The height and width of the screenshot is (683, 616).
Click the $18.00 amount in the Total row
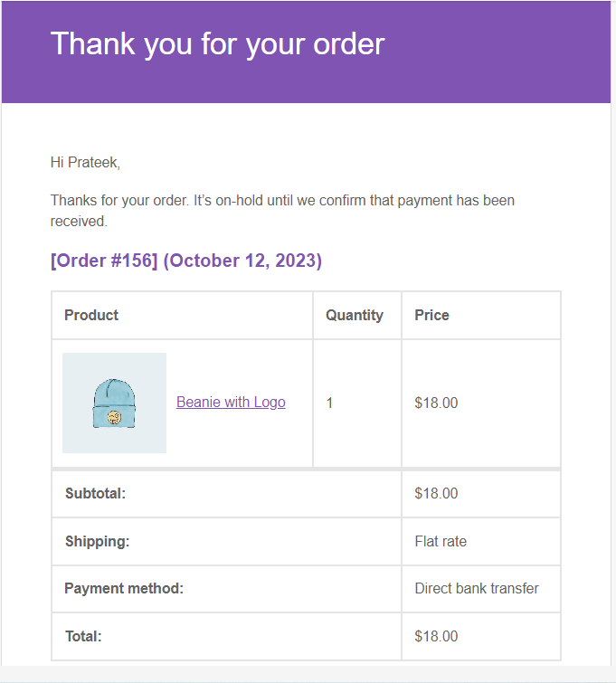[436, 636]
